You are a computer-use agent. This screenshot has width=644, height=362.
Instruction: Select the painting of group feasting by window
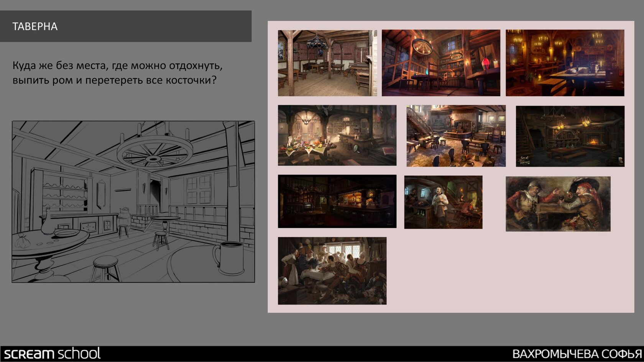click(x=332, y=271)
